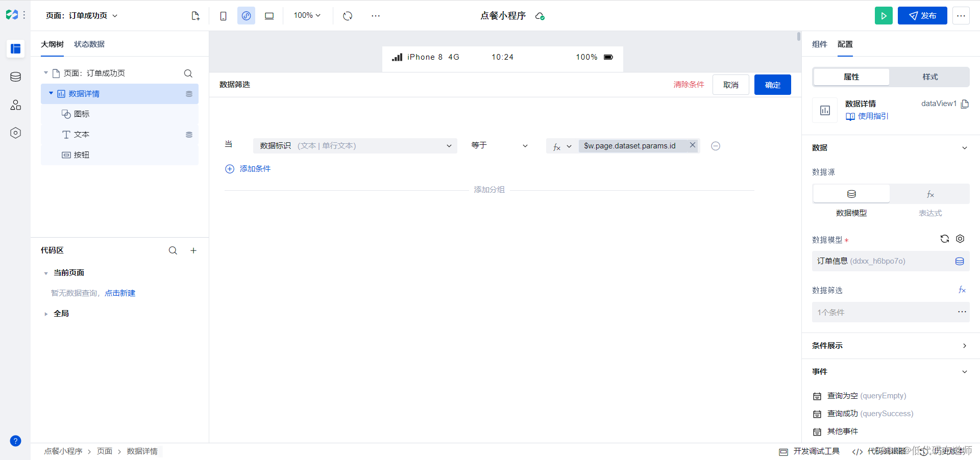Open the app settings hexagon icon
This screenshot has width=980, height=460.
tap(15, 133)
